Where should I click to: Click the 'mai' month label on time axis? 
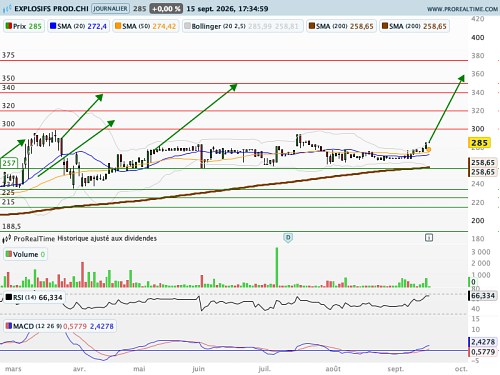pyautogui.click(x=139, y=369)
